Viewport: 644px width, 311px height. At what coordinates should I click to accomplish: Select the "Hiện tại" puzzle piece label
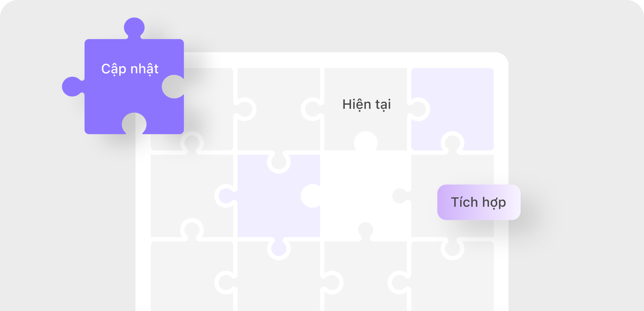click(366, 105)
